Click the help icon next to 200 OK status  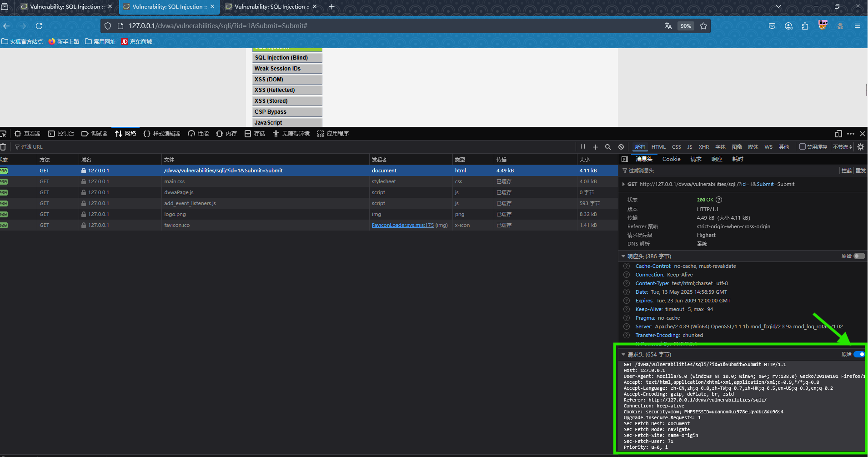point(719,200)
